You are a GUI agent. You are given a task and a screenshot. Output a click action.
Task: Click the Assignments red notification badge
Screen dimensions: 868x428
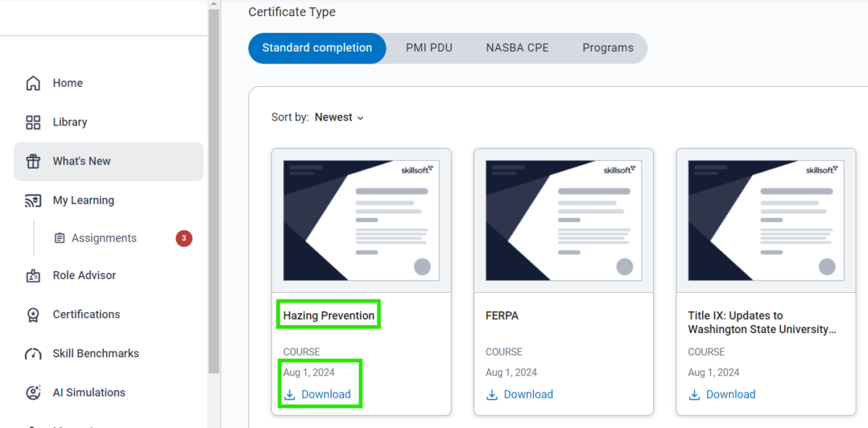coord(184,238)
